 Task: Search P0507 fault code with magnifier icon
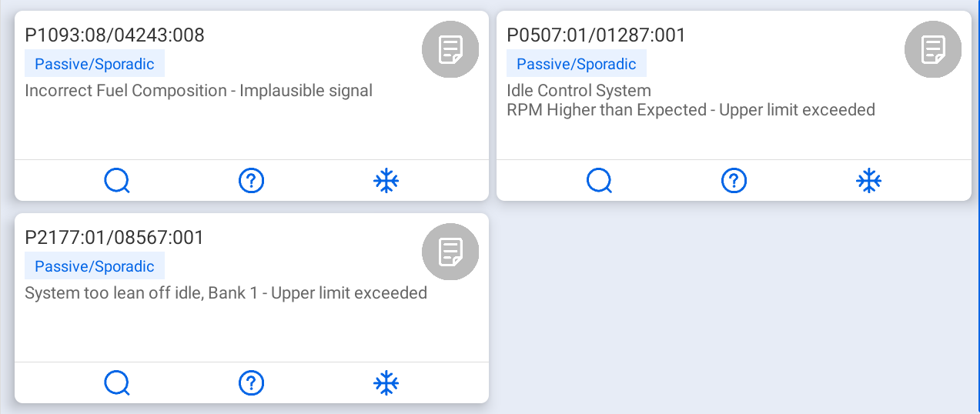[x=599, y=181]
